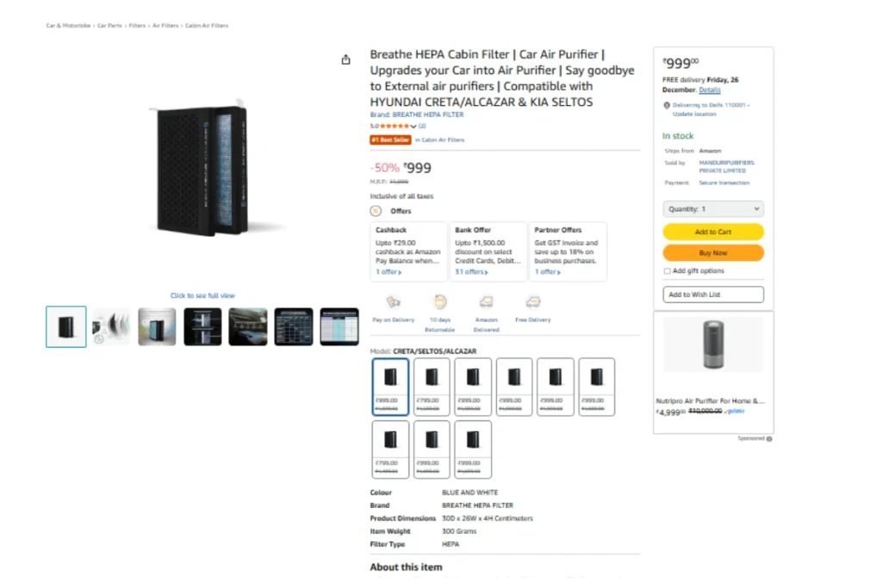882x588 pixels.
Task: Click the Pay on Delivery icon
Action: 394,302
